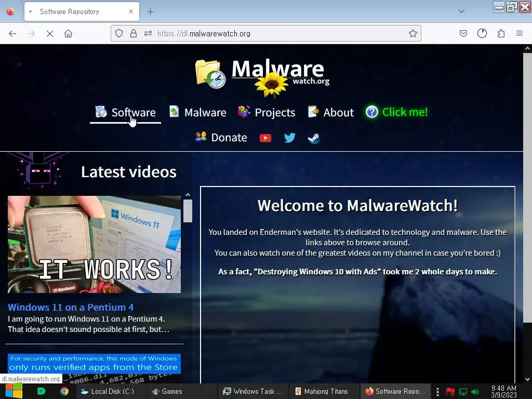This screenshot has height=399, width=532.
Task: View site security via the padlock icon
Action: coord(134,33)
